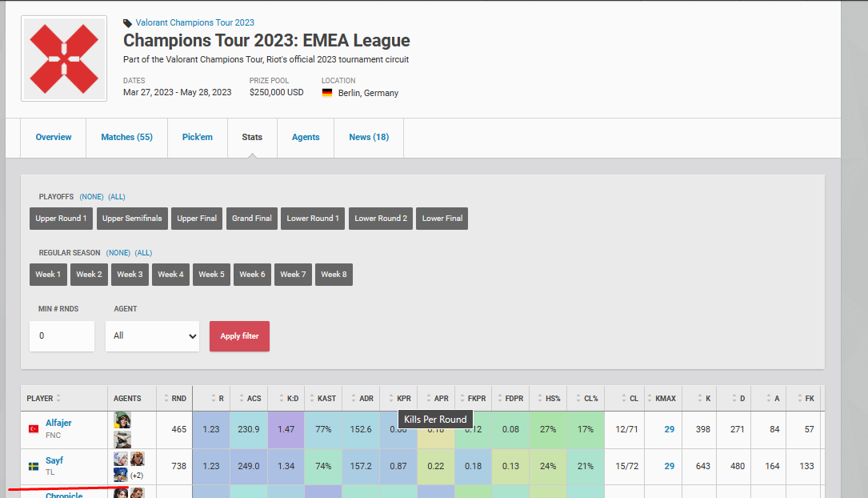868x498 pixels.
Task: Toggle the Week 5 filter
Action: (211, 274)
